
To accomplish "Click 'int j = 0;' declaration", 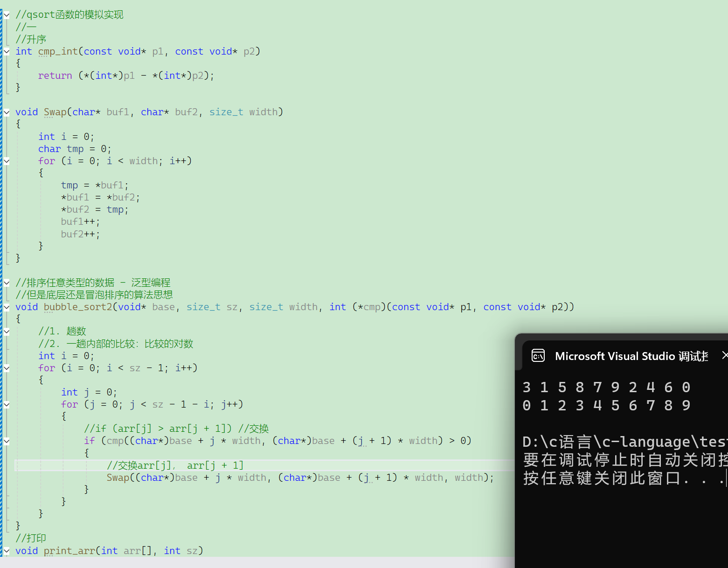I will [89, 392].
